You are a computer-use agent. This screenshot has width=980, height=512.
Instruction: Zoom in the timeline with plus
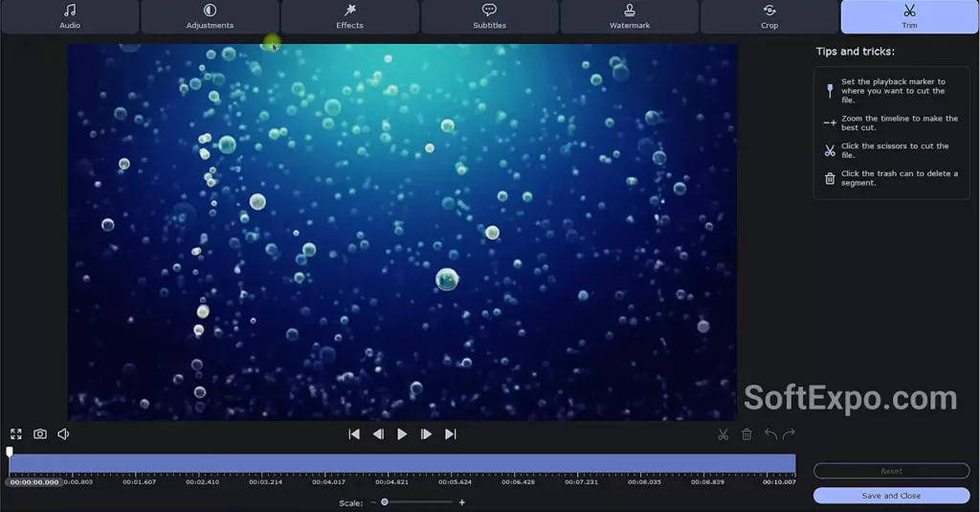pyautogui.click(x=462, y=502)
